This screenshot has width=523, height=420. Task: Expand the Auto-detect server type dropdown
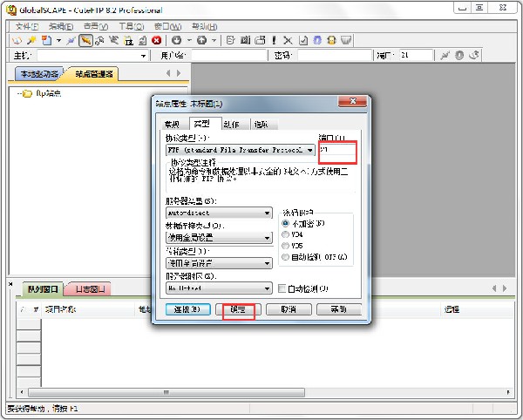(x=267, y=213)
